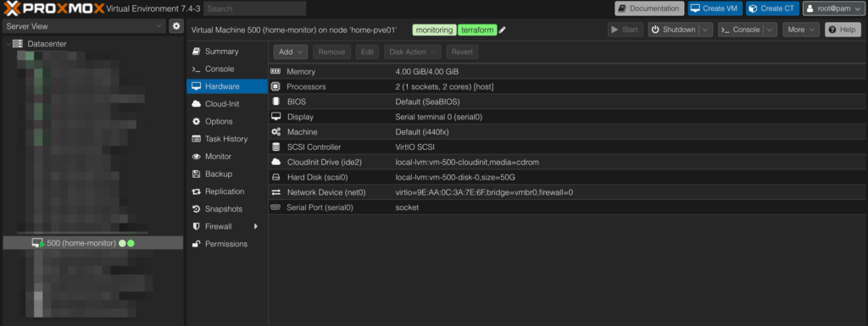This screenshot has height=326, width=868.
Task: Select the Datacenter tree item
Action: pyautogui.click(x=47, y=44)
